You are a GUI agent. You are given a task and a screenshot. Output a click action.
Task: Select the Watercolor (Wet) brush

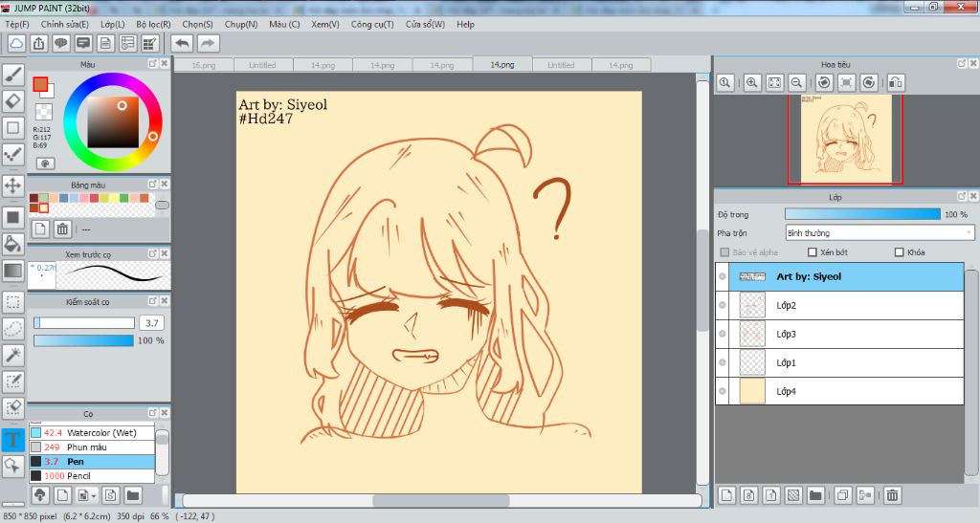[92, 432]
